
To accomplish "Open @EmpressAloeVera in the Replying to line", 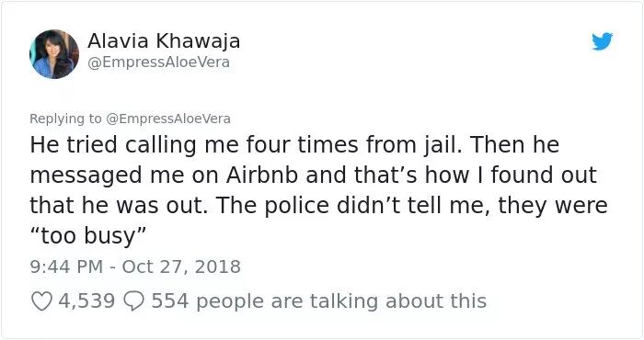I will tap(168, 119).
